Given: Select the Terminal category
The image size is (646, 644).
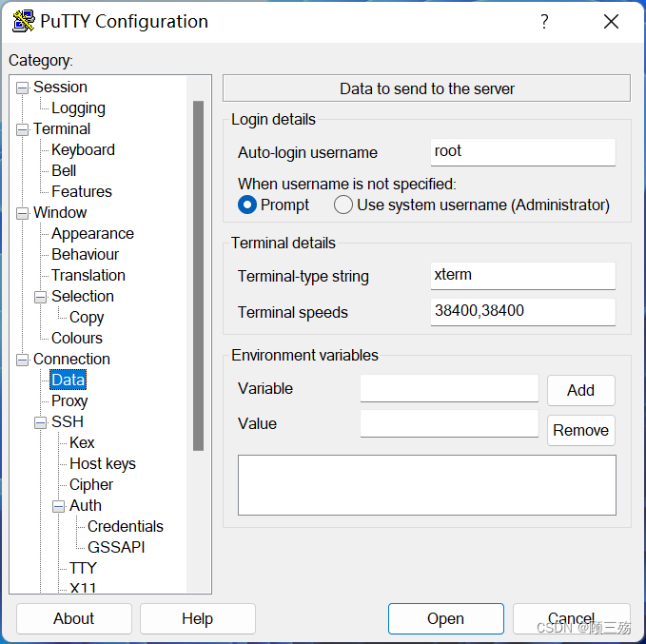Looking at the screenshot, I should pyautogui.click(x=62, y=129).
